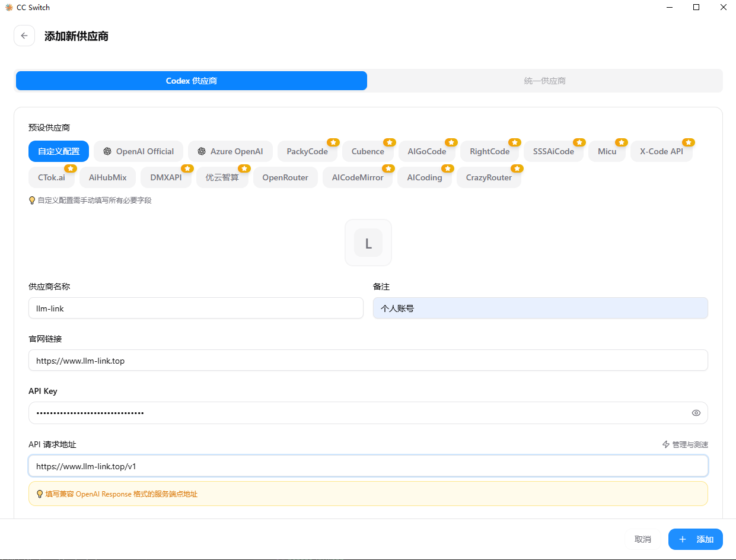Select the AICoding preset
Image resolution: width=736 pixels, height=560 pixels.
point(425,177)
